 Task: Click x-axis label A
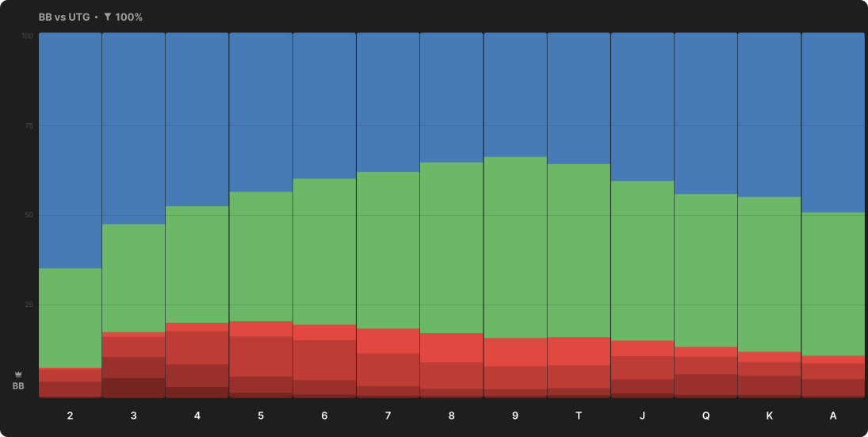click(833, 416)
